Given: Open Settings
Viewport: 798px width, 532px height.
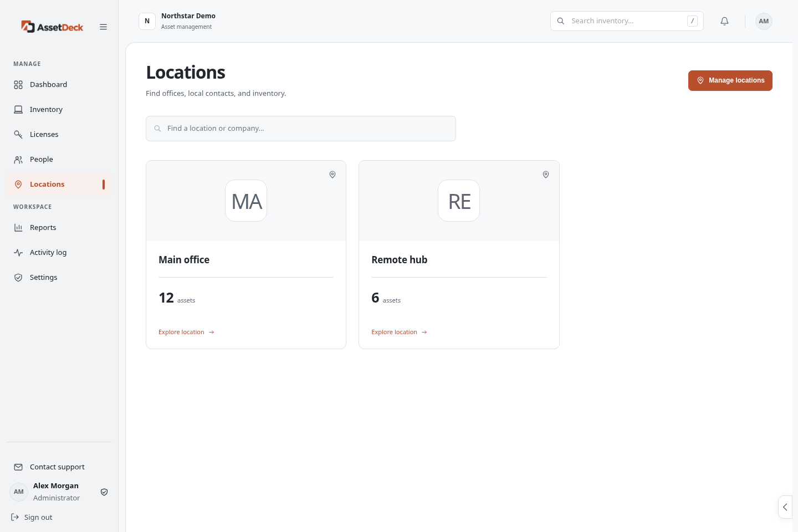Looking at the screenshot, I should tap(59, 277).
